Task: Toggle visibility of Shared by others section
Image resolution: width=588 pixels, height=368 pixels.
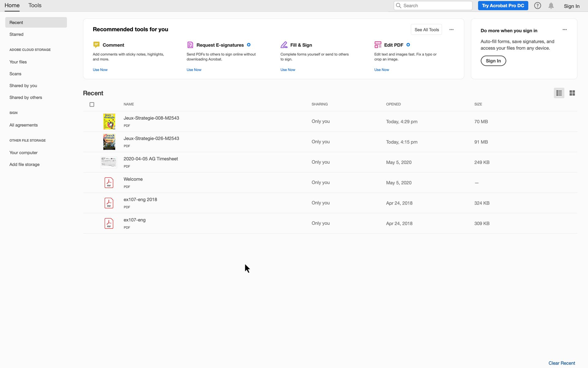Action: pyautogui.click(x=25, y=98)
